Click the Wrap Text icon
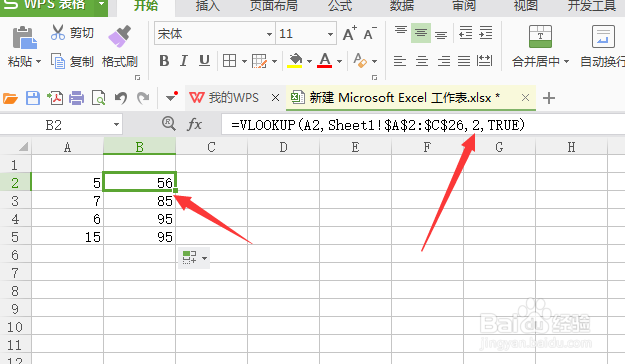 click(603, 37)
